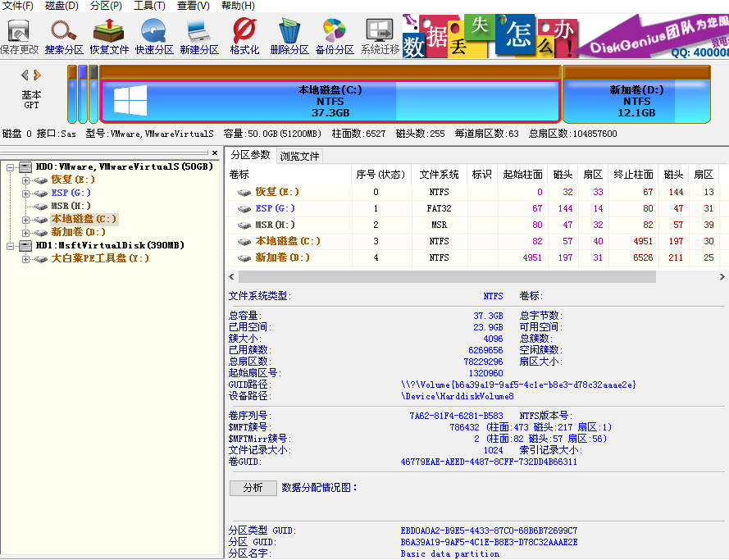Click Delete Partition (删除分区) icon
This screenshot has width=729, height=560.
pyautogui.click(x=289, y=36)
